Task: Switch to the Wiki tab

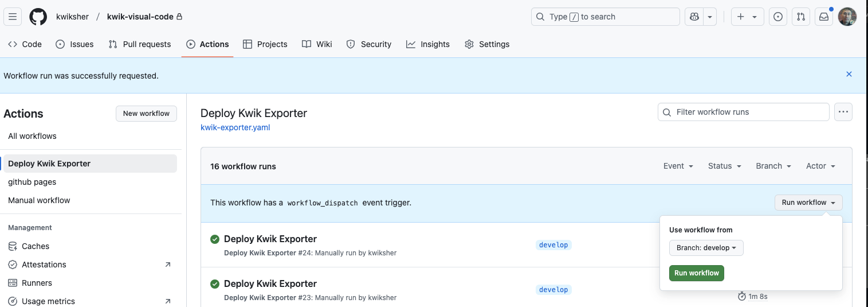Action: (x=317, y=44)
